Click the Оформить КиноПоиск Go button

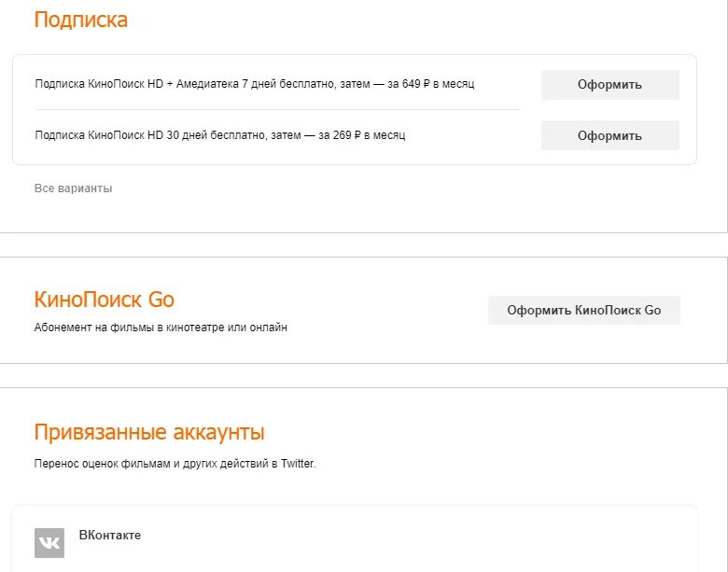[584, 311]
